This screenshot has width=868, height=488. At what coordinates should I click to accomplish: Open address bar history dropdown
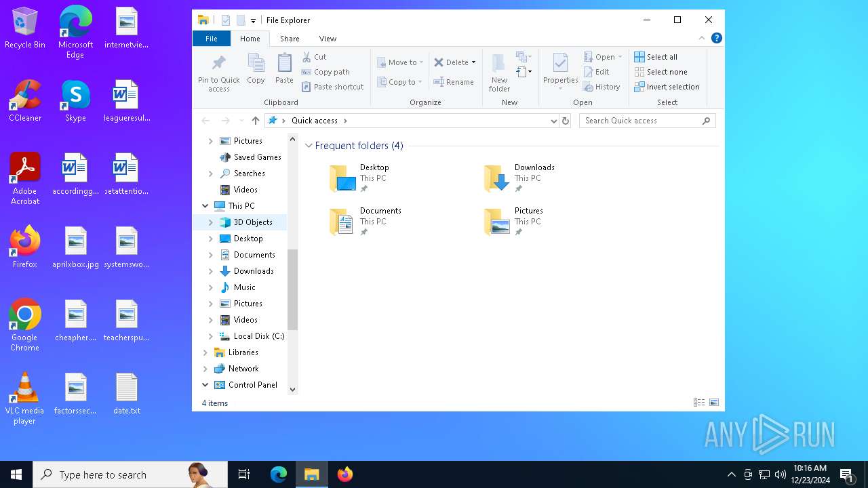point(554,121)
